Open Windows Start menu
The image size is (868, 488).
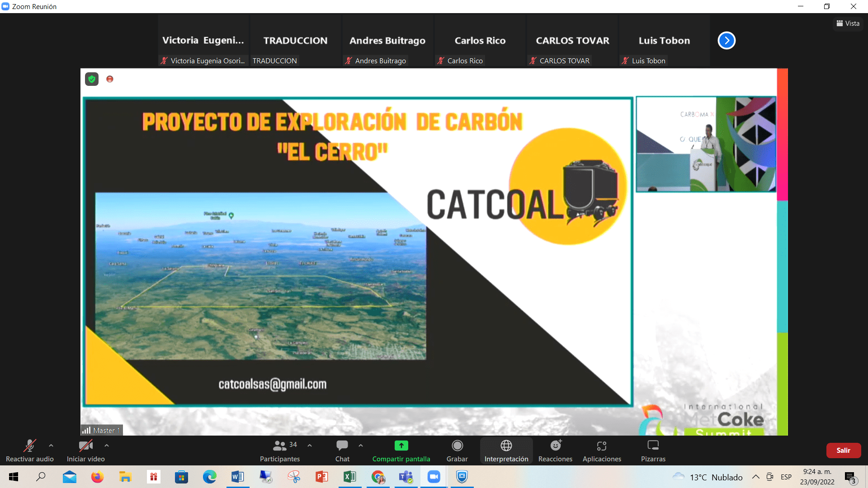tap(14, 477)
